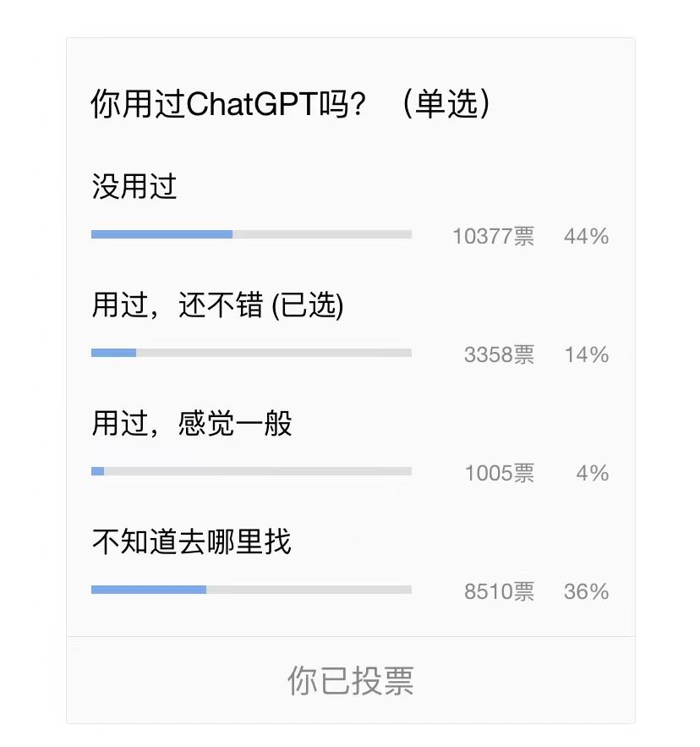Click the 36% percentage label
The image size is (700, 747).
586,591
